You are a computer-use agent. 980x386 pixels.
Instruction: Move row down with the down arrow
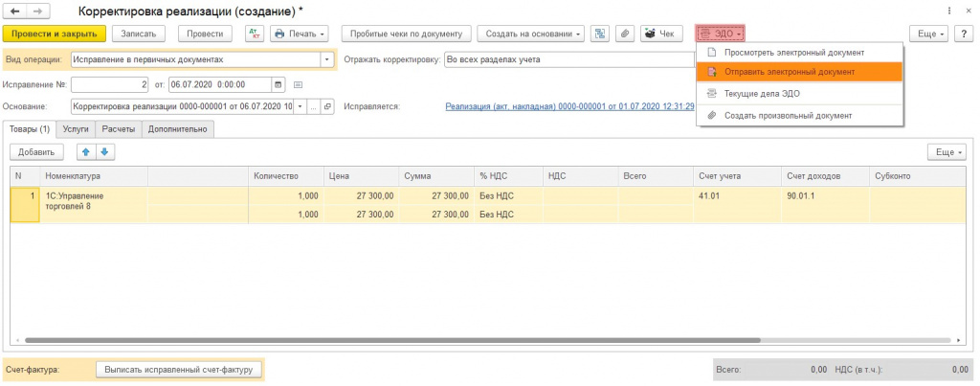point(105,152)
